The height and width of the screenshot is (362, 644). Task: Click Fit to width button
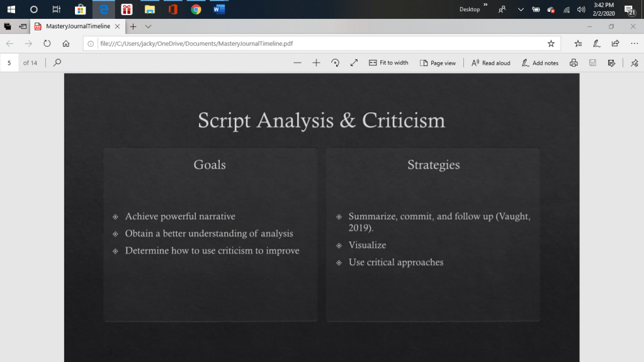pyautogui.click(x=388, y=63)
